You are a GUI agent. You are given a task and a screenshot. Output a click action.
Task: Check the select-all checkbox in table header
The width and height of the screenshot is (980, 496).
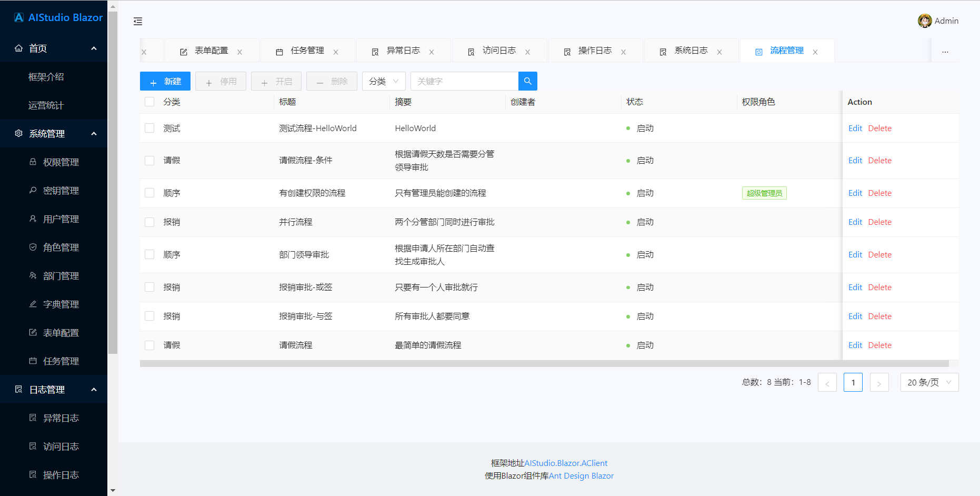(x=149, y=101)
